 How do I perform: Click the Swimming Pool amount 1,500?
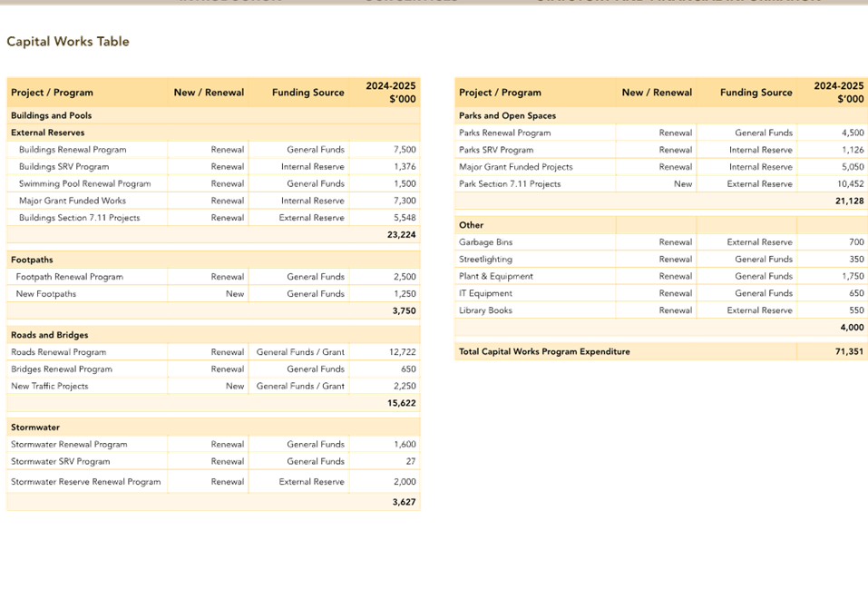(x=405, y=184)
